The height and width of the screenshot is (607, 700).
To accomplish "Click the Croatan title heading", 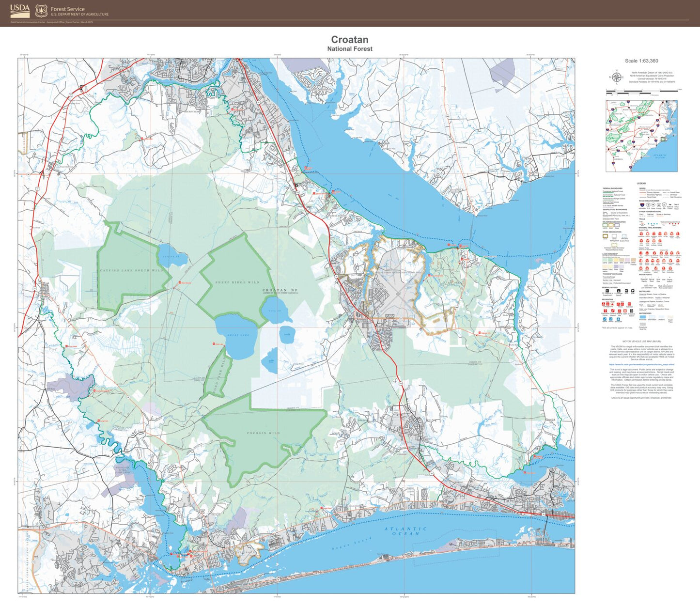I will point(350,39).
